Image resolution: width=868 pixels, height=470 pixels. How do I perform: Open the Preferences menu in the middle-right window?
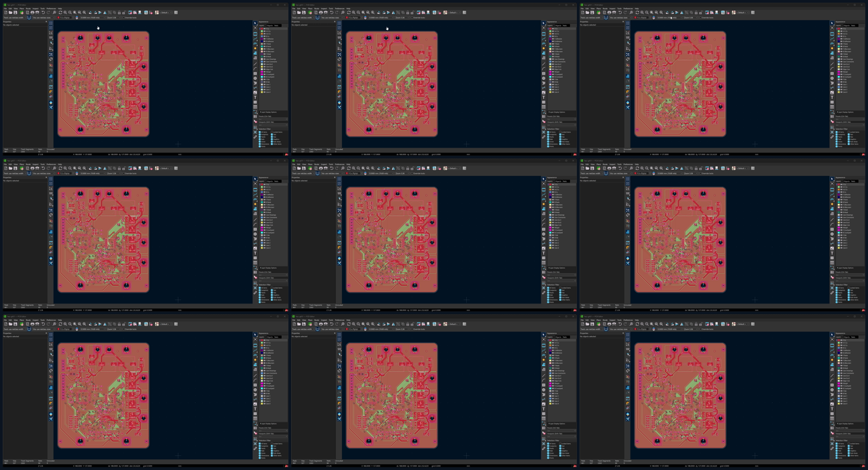(628, 164)
